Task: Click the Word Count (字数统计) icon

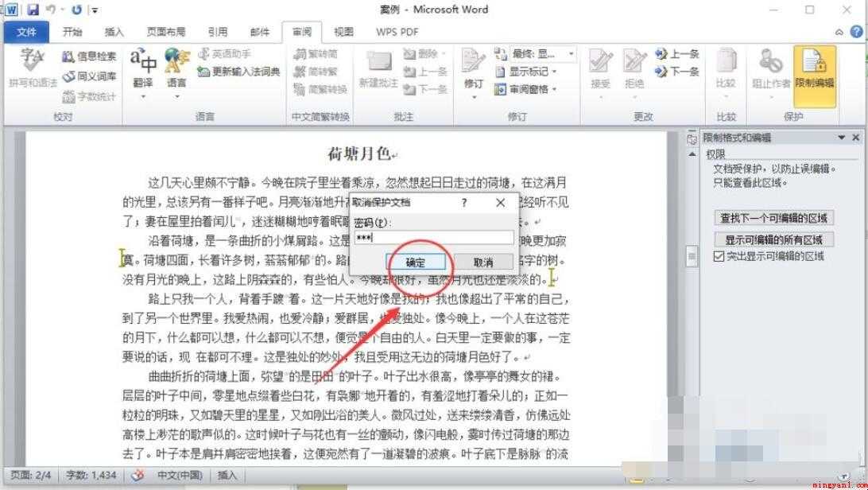Action: 68,97
